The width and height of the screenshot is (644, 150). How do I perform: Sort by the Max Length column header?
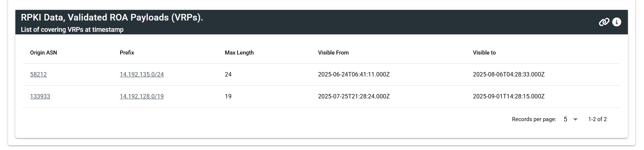[x=239, y=53]
